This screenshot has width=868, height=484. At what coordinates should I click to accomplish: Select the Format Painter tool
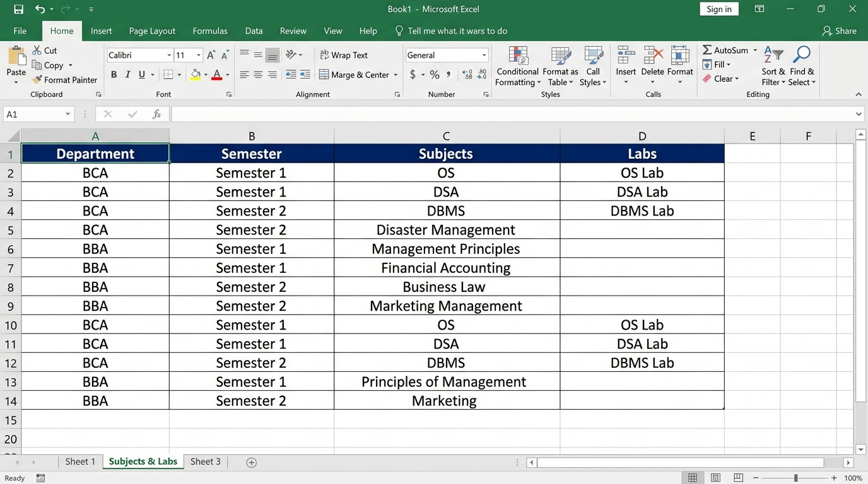click(x=65, y=80)
